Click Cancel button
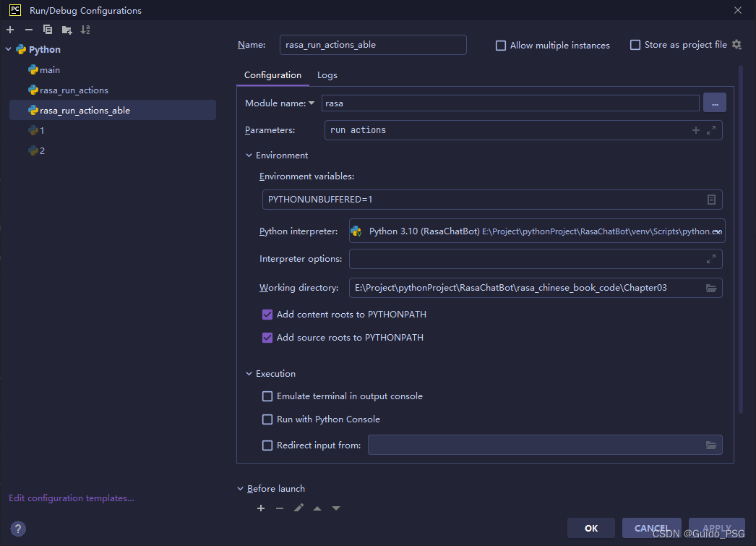Screen dimensions: 756x546 tap(651, 528)
